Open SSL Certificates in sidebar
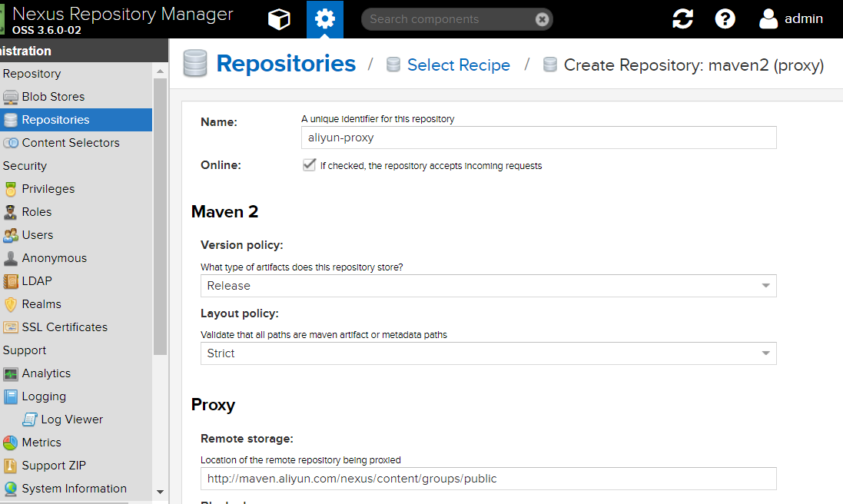843x504 pixels. click(x=65, y=327)
